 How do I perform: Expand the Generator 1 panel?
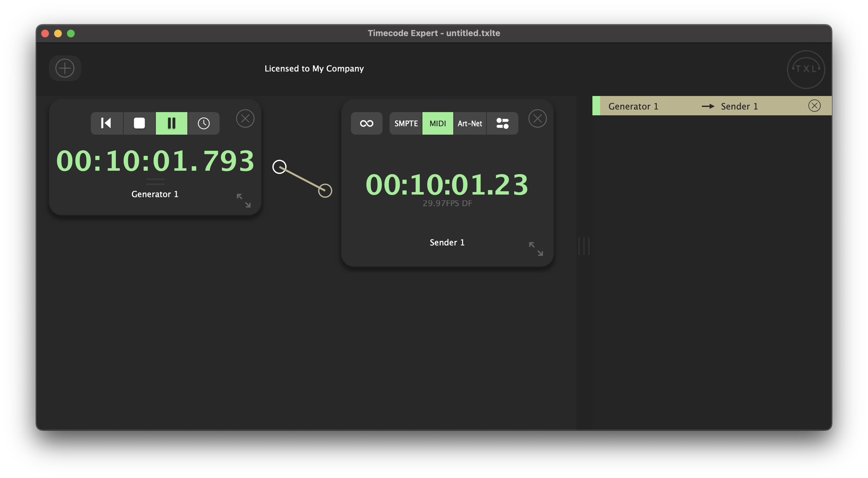[x=243, y=201]
